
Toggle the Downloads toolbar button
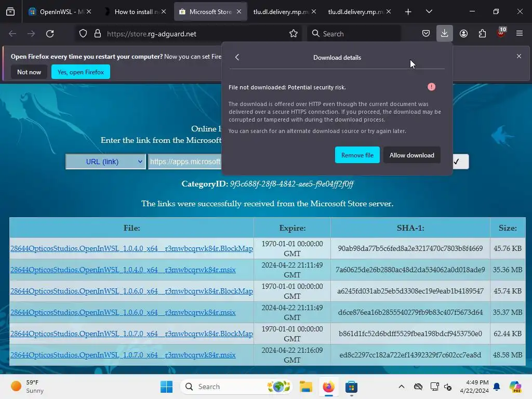click(445, 34)
